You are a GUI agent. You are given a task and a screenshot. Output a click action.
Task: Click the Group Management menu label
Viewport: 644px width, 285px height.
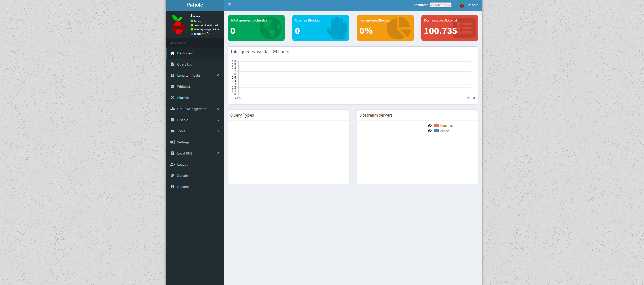pos(192,109)
